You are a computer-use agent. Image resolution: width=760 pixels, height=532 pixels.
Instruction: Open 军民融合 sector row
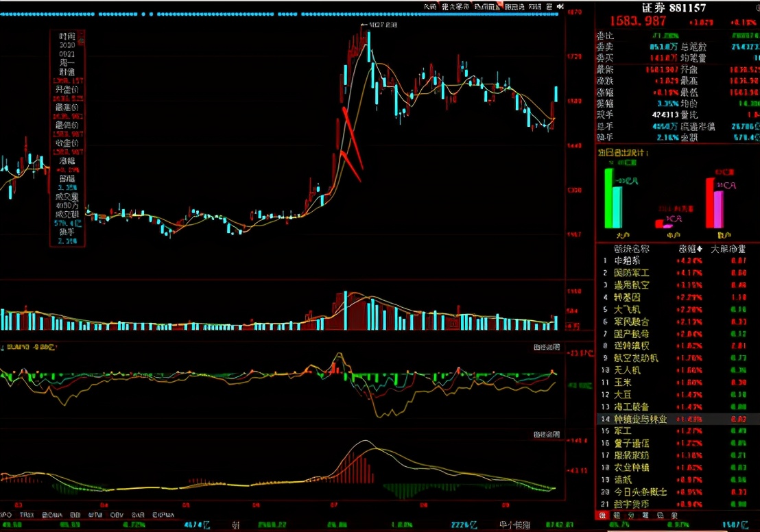678,322
